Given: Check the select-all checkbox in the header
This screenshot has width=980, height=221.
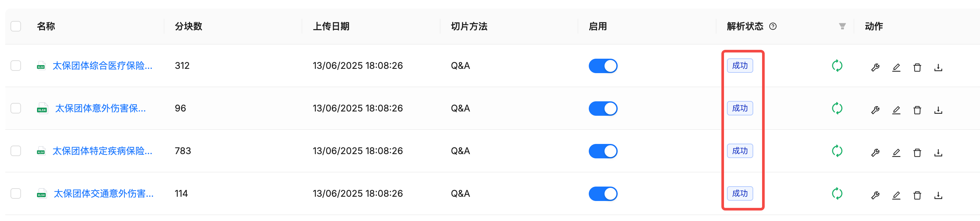Looking at the screenshot, I should (x=16, y=26).
